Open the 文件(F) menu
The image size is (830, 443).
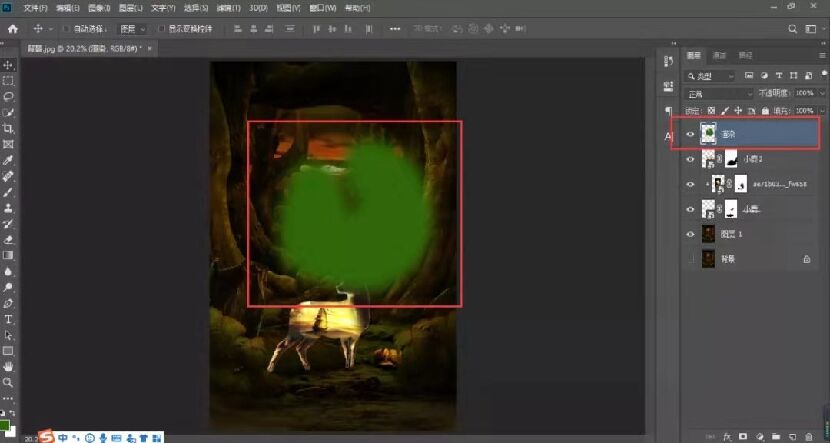[35, 8]
